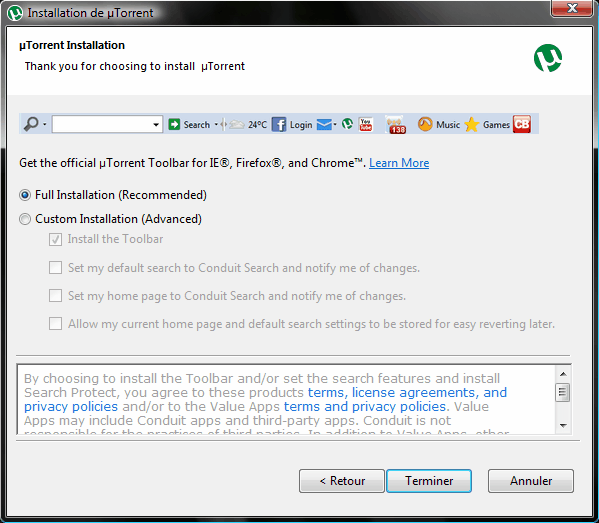Expand the toolbar search box dropdown
599x523 pixels.
pyautogui.click(x=156, y=125)
